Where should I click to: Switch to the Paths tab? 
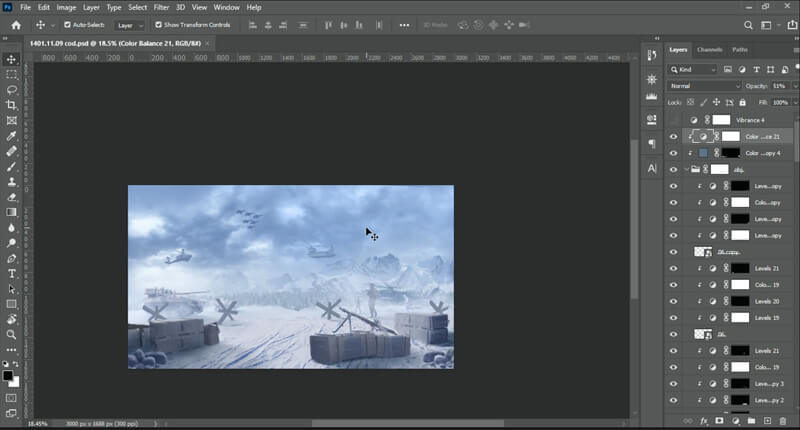point(740,49)
